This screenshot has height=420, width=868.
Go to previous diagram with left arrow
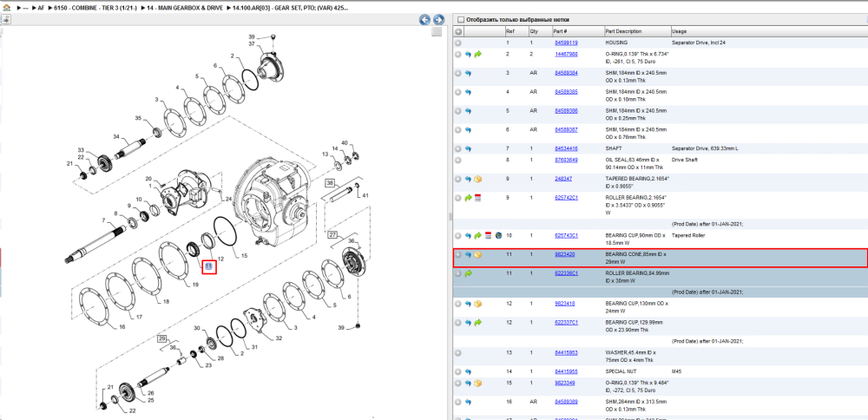pyautogui.click(x=424, y=19)
